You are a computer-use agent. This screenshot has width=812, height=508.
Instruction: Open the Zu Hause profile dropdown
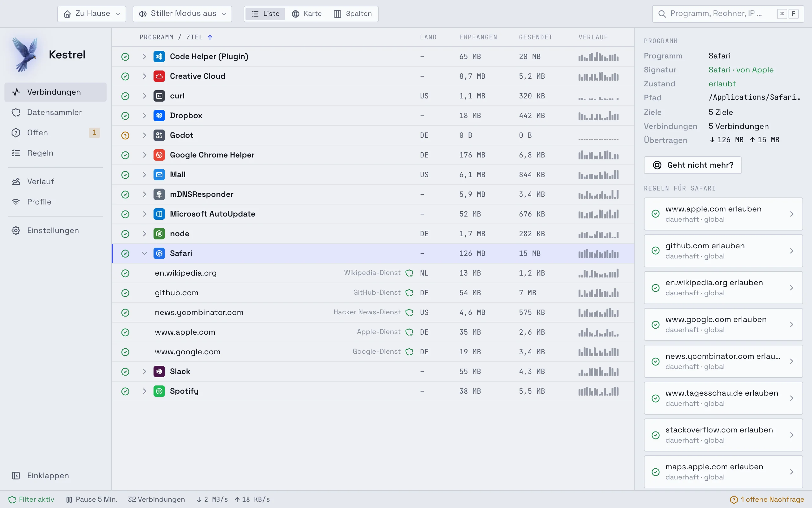[92, 14]
